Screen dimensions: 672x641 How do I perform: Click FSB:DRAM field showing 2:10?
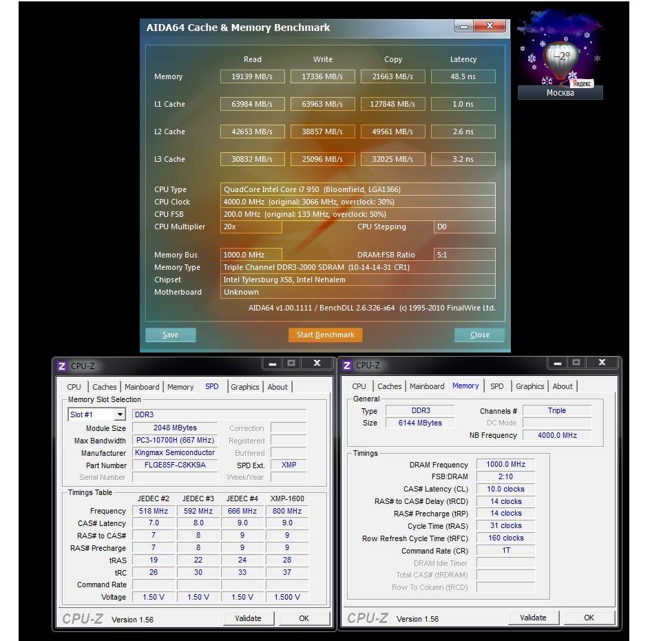click(505, 476)
